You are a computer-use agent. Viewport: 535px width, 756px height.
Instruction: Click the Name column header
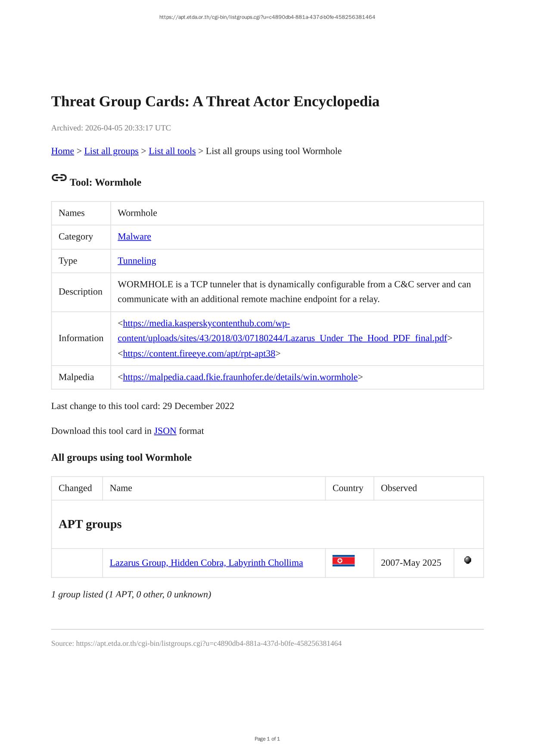(121, 488)
